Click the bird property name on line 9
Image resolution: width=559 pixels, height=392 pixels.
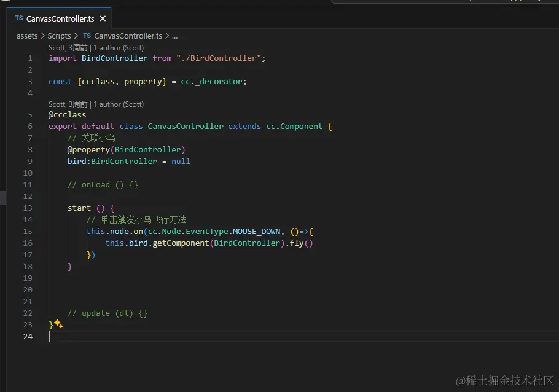[x=77, y=161]
